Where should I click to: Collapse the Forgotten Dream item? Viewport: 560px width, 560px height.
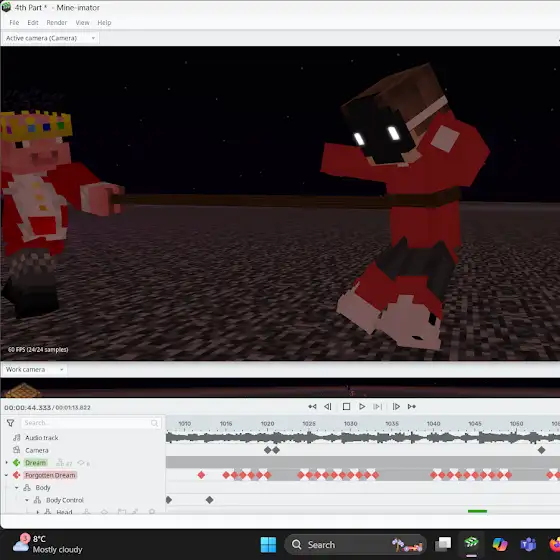[6, 475]
